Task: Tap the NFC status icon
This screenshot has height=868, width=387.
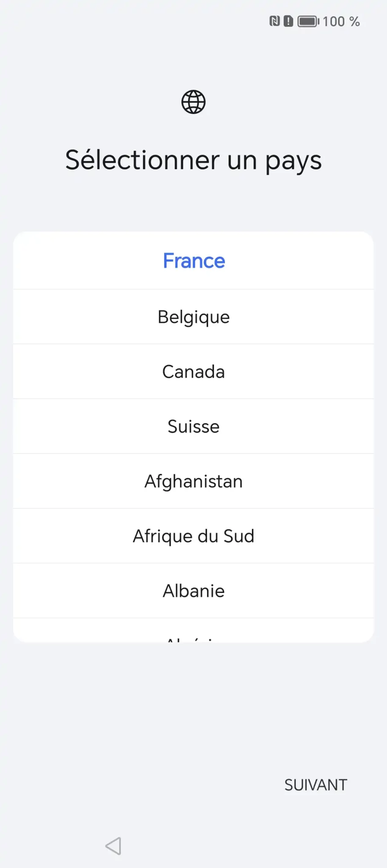Action: click(x=274, y=21)
